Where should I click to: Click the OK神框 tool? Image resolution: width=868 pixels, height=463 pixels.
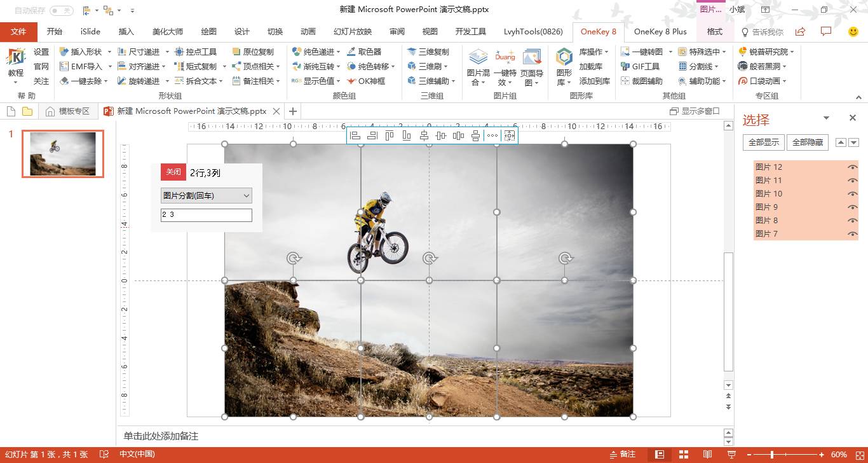366,81
